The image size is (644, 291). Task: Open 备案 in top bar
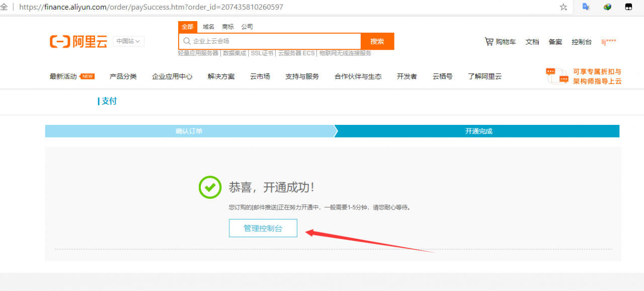555,42
